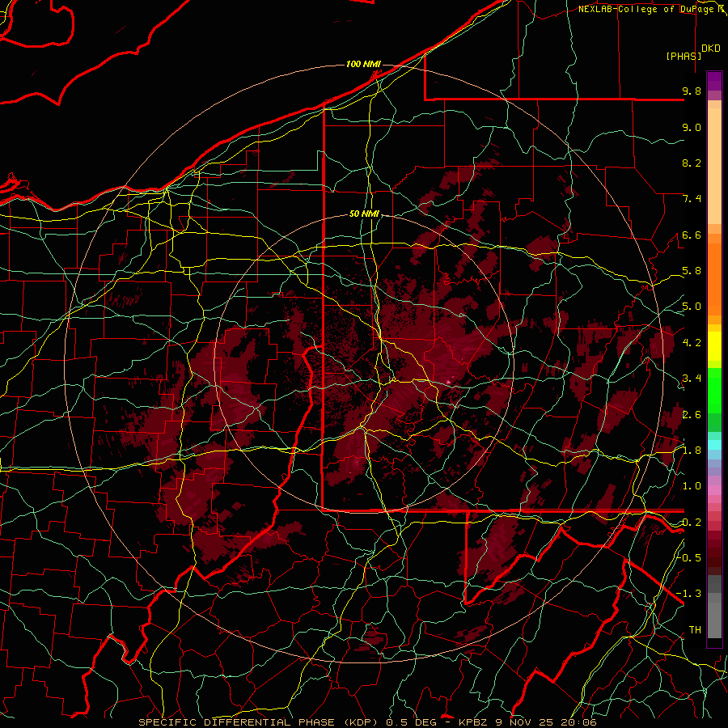Screen dimensions: 728x728
Task: Click the "3.4" legend value
Action: [x=692, y=379]
